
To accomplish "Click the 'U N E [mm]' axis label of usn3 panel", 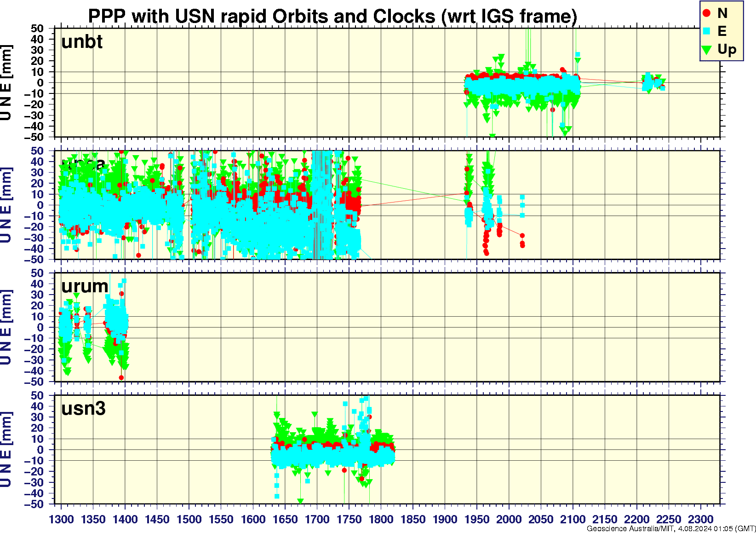I will pos(6,450).
